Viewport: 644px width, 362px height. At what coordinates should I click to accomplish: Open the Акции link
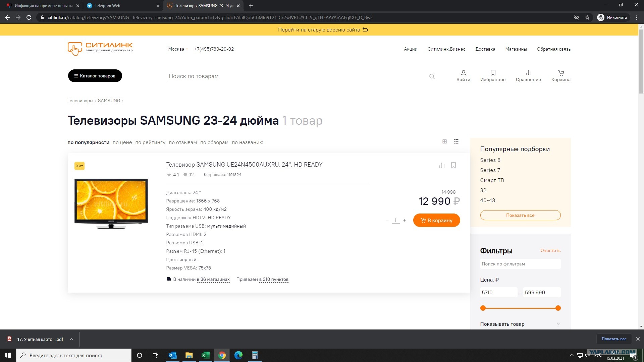pos(411,49)
